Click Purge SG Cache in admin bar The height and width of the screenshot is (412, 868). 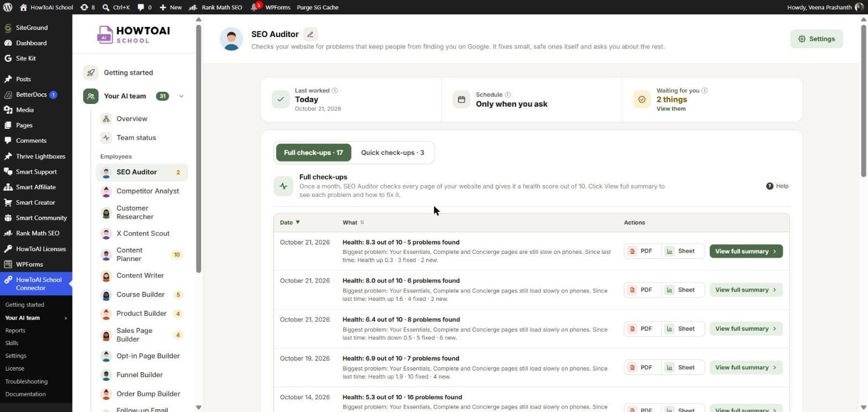(318, 7)
